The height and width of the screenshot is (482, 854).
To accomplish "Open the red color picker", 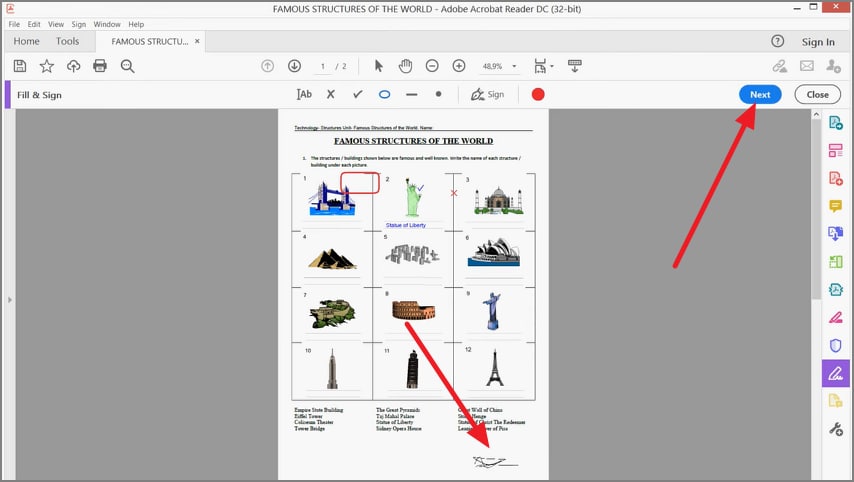I will tap(538, 94).
